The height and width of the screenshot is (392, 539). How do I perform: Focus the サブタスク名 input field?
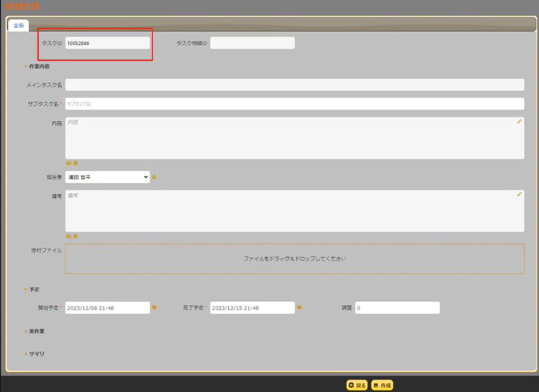294,104
